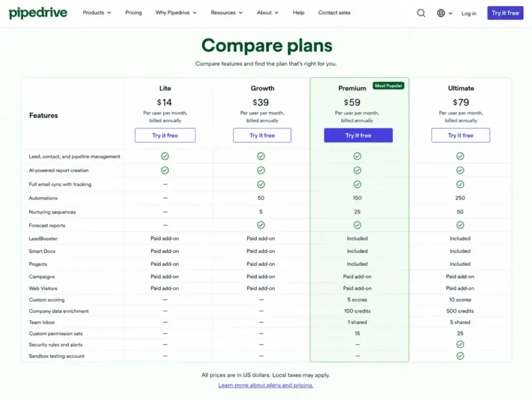
Task: Click the globe language icon
Action: pos(441,13)
